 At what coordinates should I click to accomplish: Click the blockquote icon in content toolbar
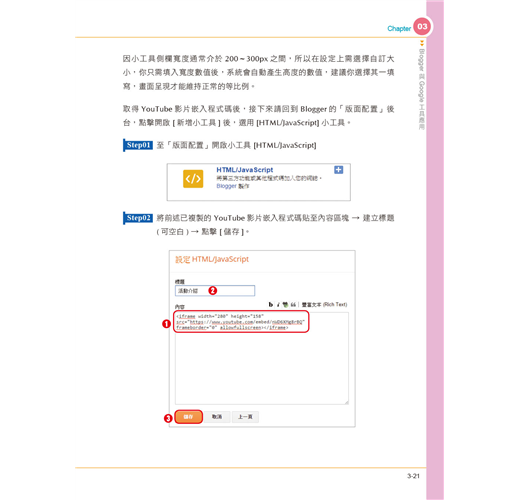(293, 304)
